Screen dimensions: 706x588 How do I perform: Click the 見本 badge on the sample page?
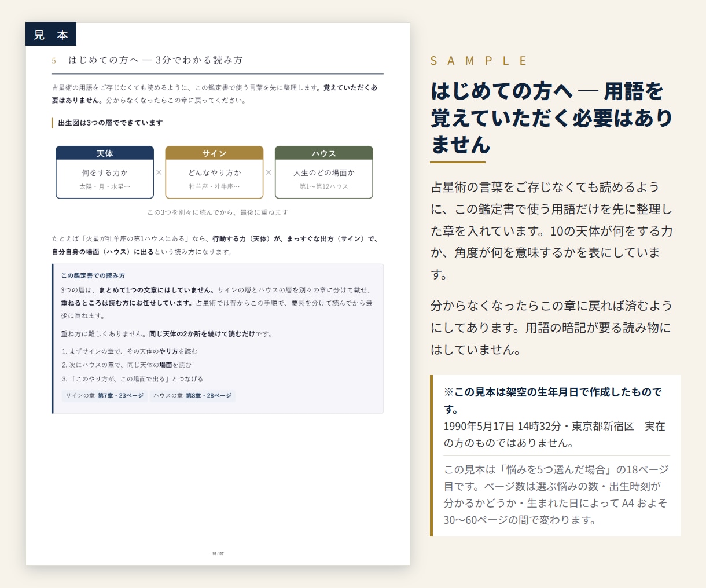[51, 34]
